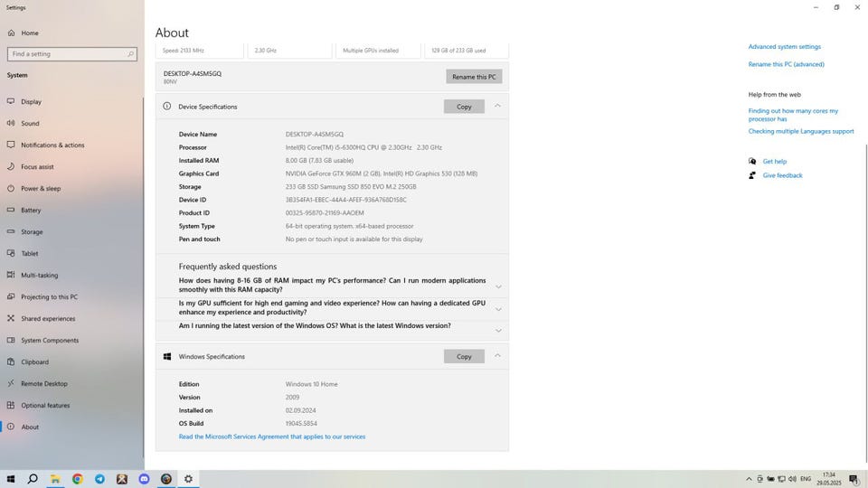Open Discord from the taskbar
The height and width of the screenshot is (488, 868).
click(144, 479)
